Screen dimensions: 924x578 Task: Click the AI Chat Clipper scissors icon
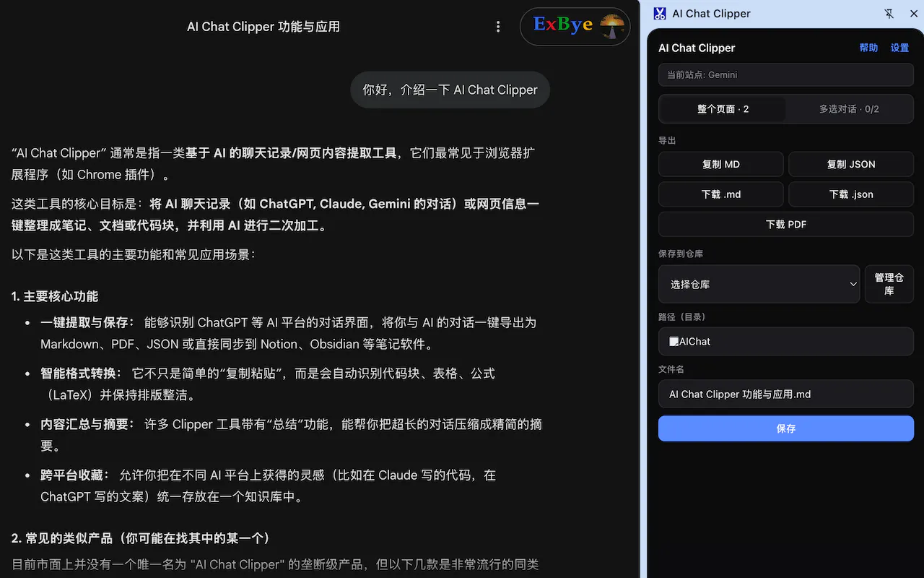point(659,14)
